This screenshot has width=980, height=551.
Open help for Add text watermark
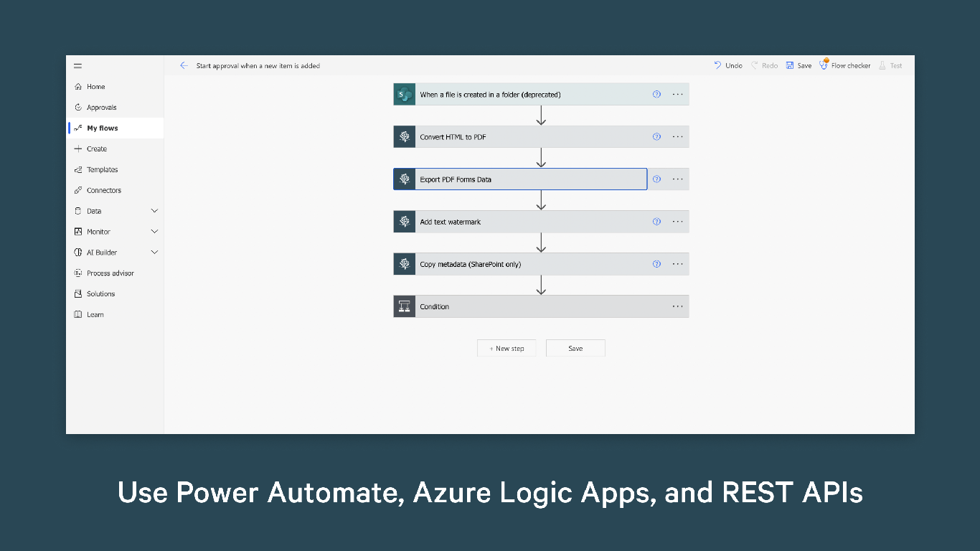point(656,222)
